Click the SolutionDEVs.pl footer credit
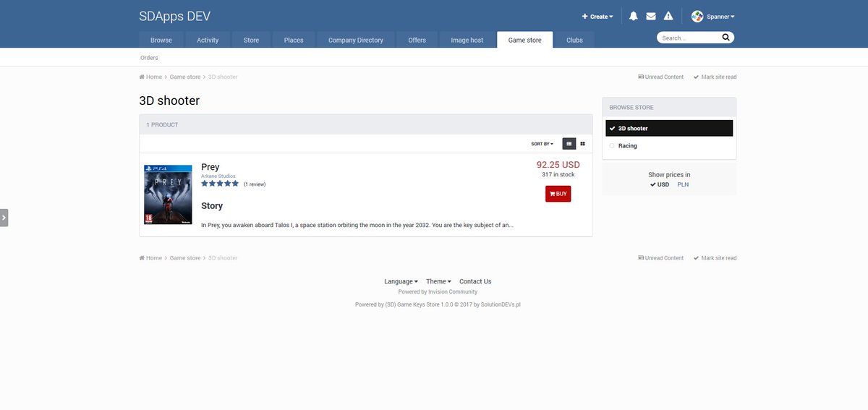This screenshot has width=868, height=410. (x=501, y=304)
